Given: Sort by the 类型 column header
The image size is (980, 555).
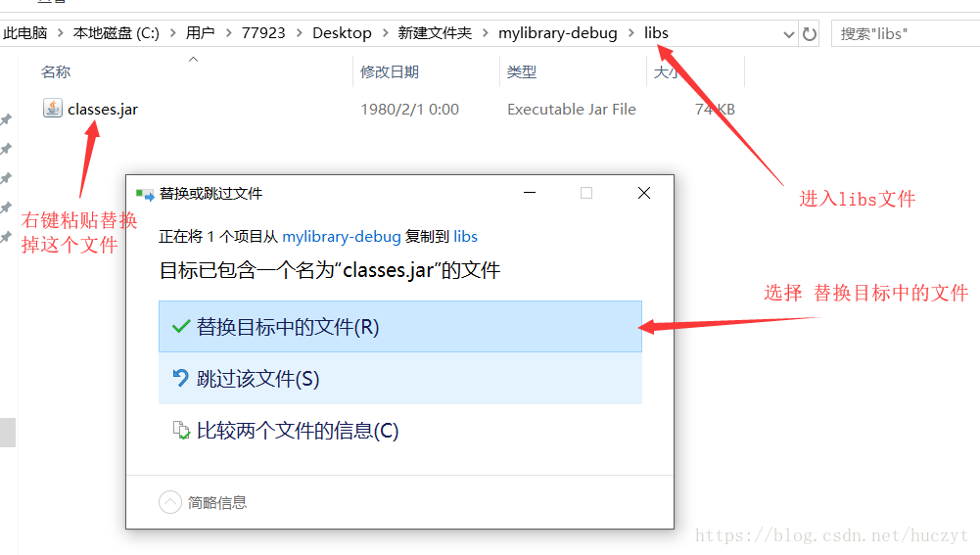Looking at the screenshot, I should tap(522, 71).
